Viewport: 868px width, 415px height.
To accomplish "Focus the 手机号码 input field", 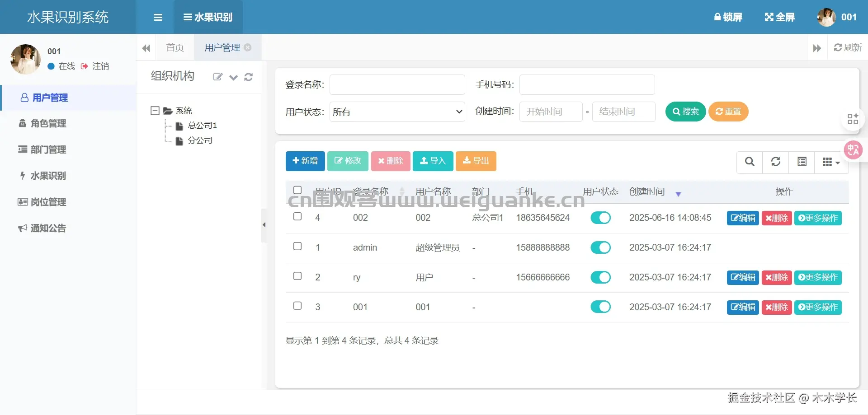I will 587,84.
